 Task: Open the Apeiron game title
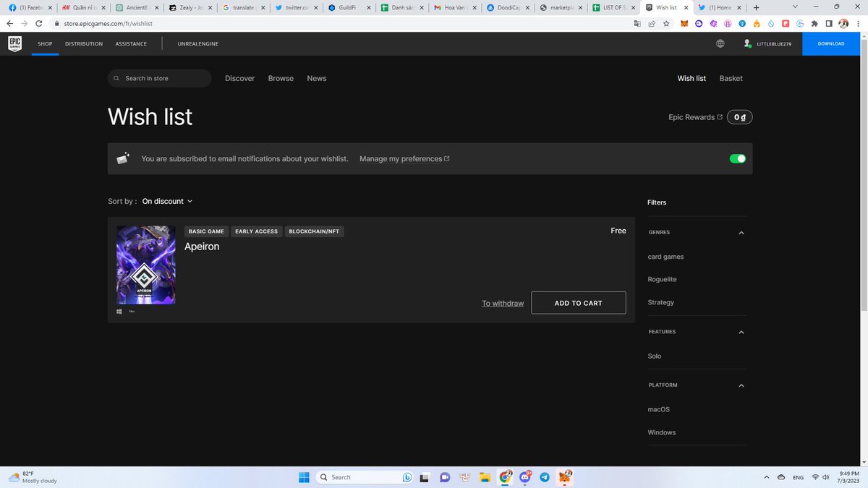(x=202, y=247)
